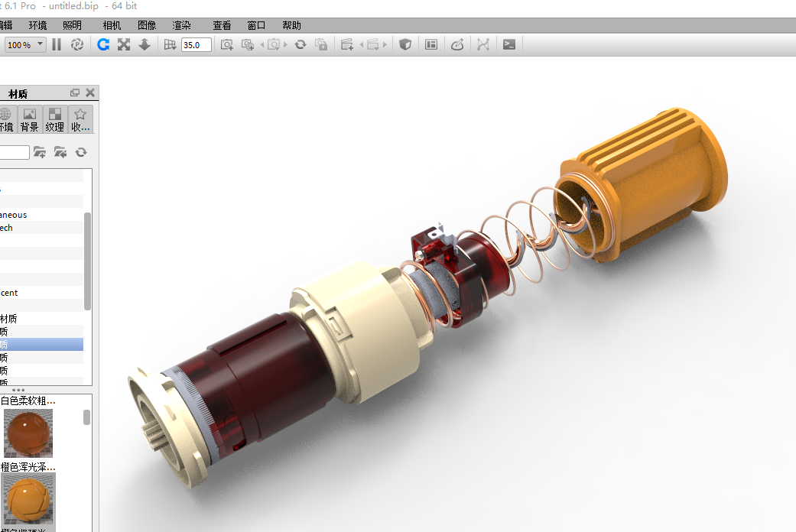
Task: Select the tree row ending in 'aneous'
Action: click(41, 215)
